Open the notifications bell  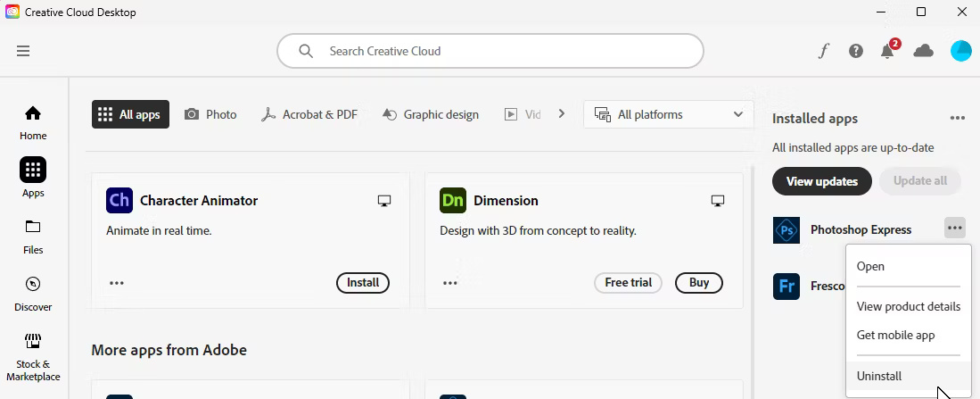(887, 51)
